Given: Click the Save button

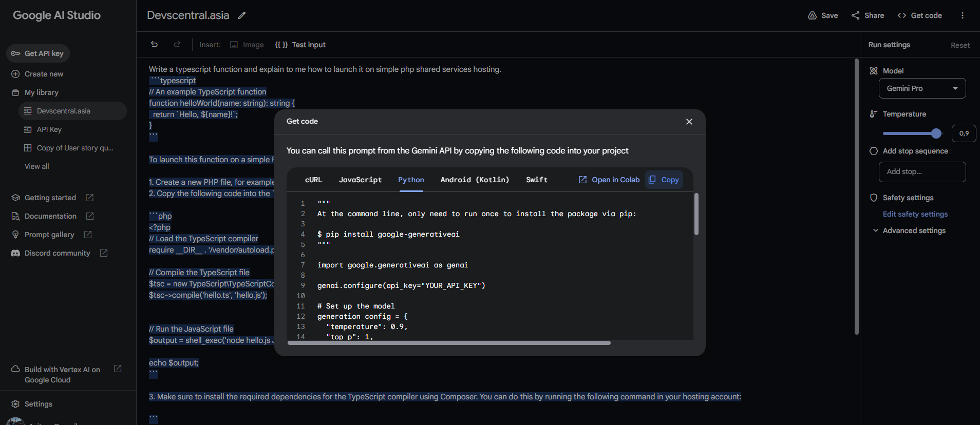Looking at the screenshot, I should tap(823, 15).
